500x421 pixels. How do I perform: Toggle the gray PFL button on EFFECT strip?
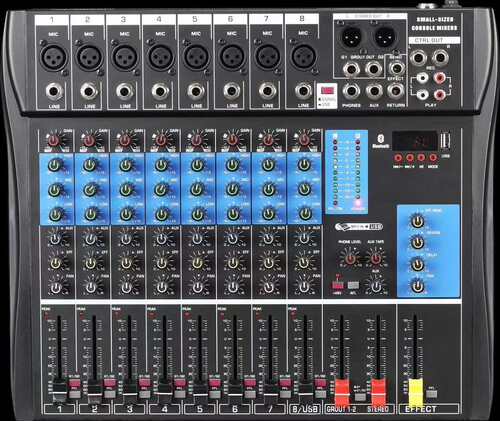(431, 394)
